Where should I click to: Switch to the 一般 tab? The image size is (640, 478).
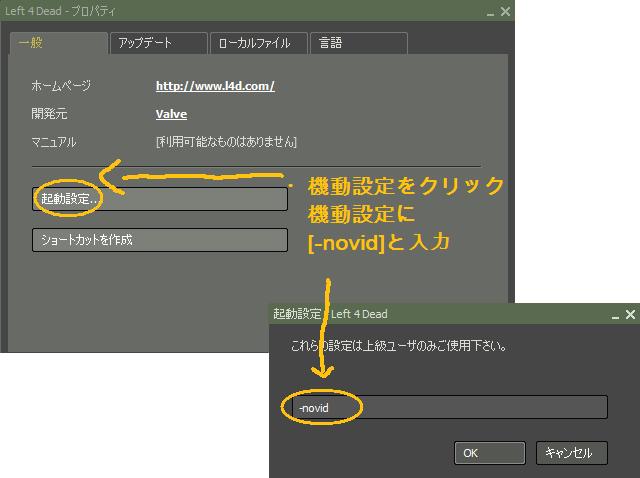[59, 43]
